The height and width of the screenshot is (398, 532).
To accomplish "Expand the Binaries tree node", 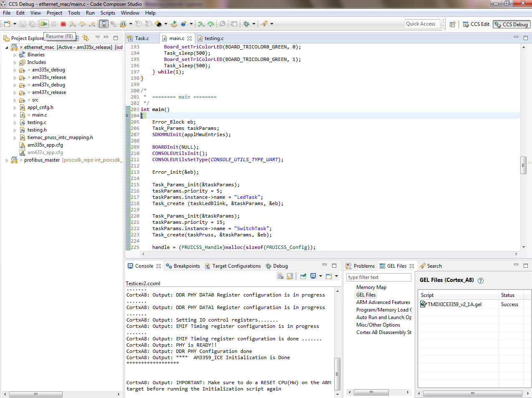I will 15,55.
